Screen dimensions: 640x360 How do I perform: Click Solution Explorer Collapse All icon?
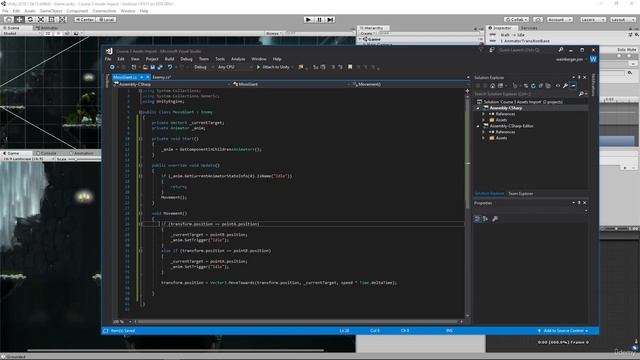541,86
